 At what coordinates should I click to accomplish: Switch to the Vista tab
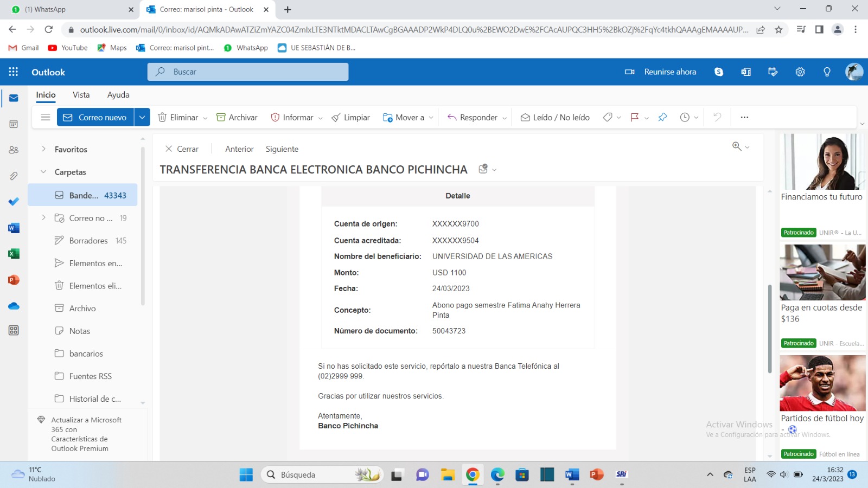point(81,95)
